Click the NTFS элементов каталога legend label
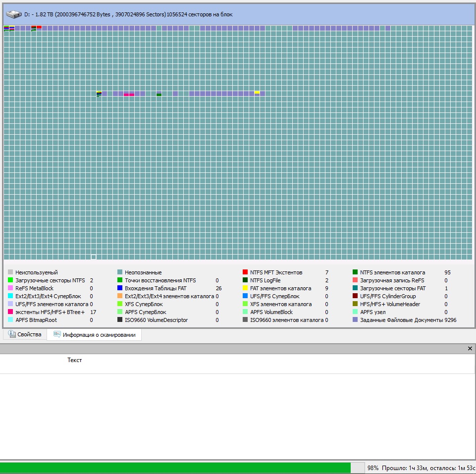This screenshot has width=476, height=474. coord(392,272)
